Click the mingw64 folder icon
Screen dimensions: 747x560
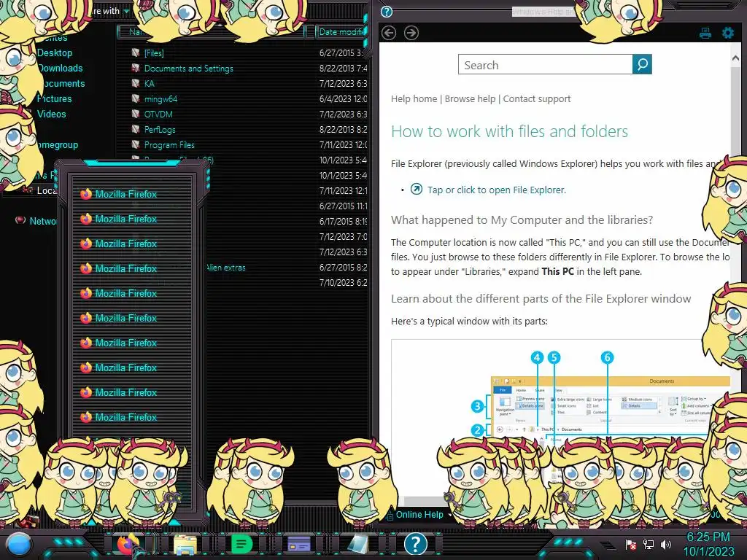click(136, 99)
